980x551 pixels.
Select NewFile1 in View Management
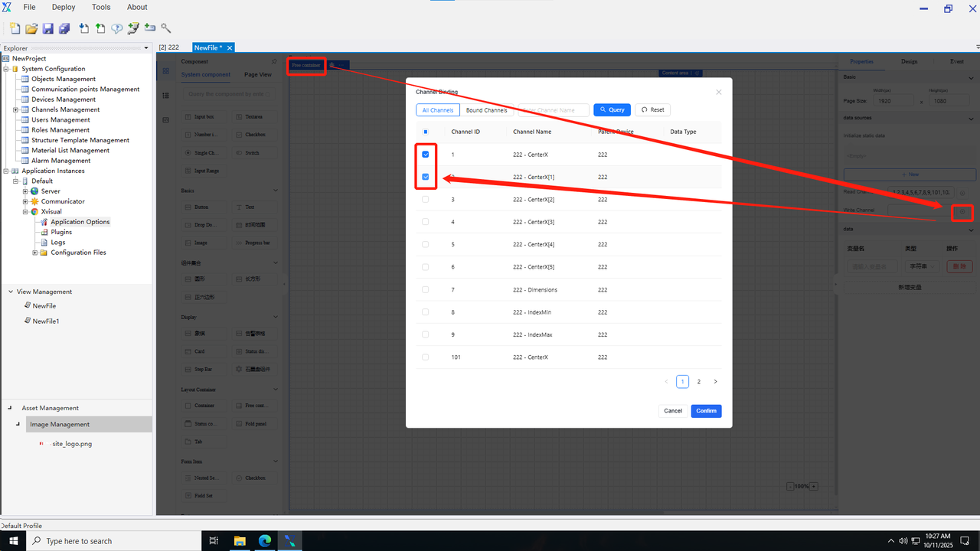pos(46,321)
